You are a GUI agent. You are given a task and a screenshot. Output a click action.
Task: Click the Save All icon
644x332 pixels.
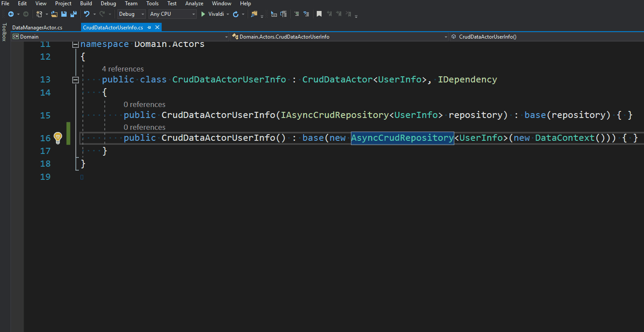(x=73, y=14)
